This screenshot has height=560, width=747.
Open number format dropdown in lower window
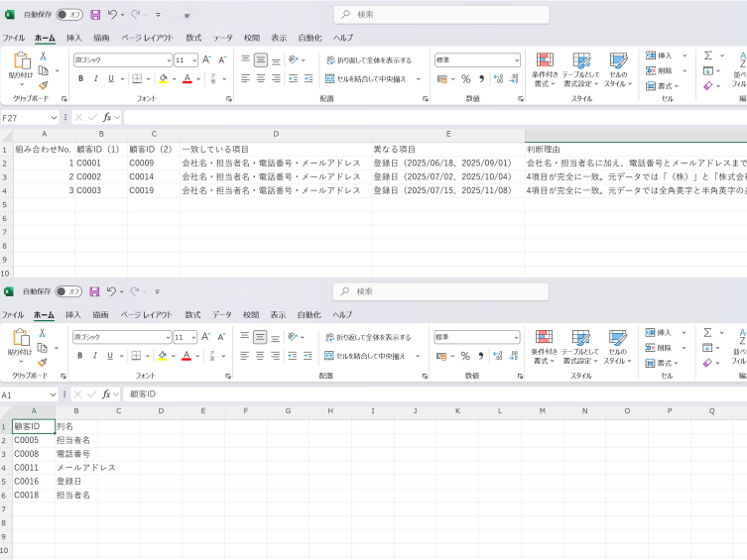[x=516, y=337]
